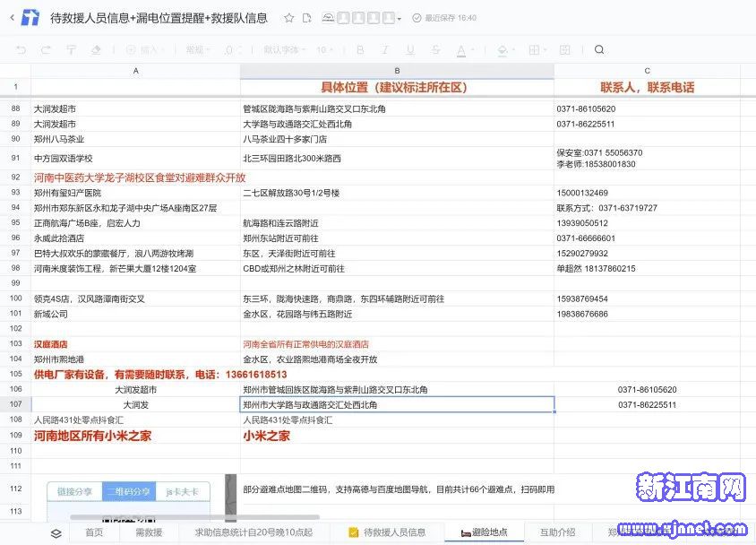The height and width of the screenshot is (545, 756).
Task: Toggle underline formatting
Action: pos(410,49)
